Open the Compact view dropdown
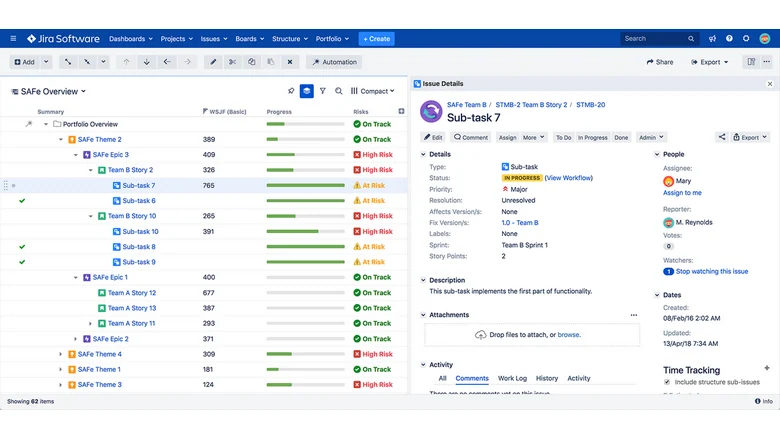 pos(373,91)
